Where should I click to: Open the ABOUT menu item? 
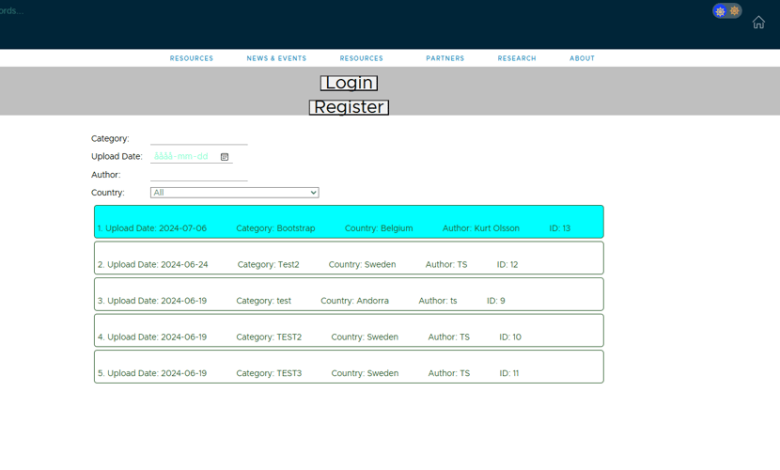pyautogui.click(x=582, y=58)
